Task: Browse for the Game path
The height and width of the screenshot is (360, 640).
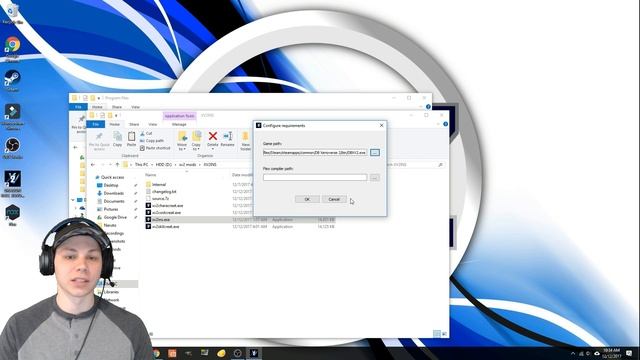Action: 375,153
